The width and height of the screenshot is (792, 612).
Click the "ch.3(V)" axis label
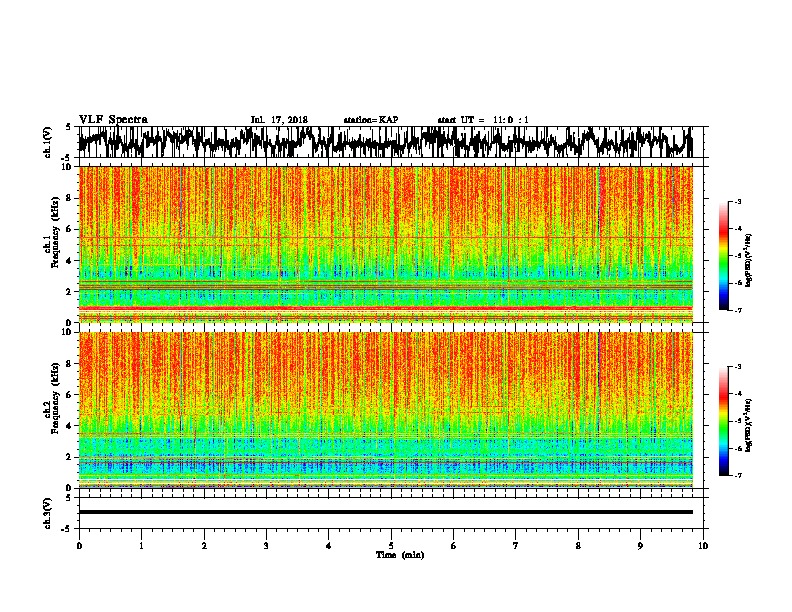48,513
